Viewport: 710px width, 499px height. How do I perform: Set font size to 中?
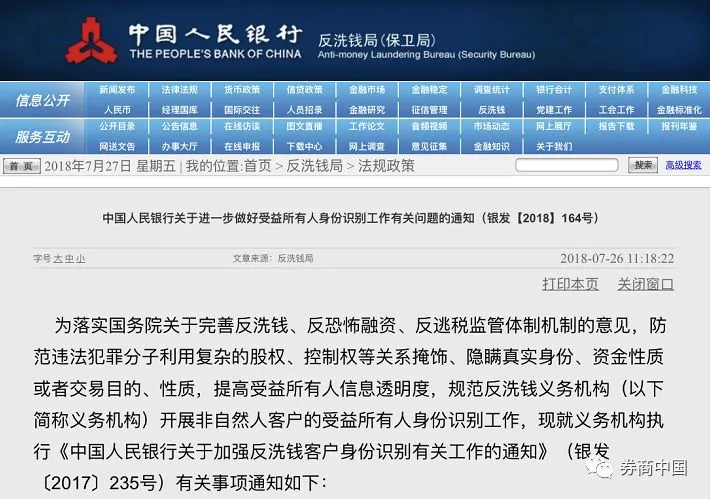click(69, 259)
